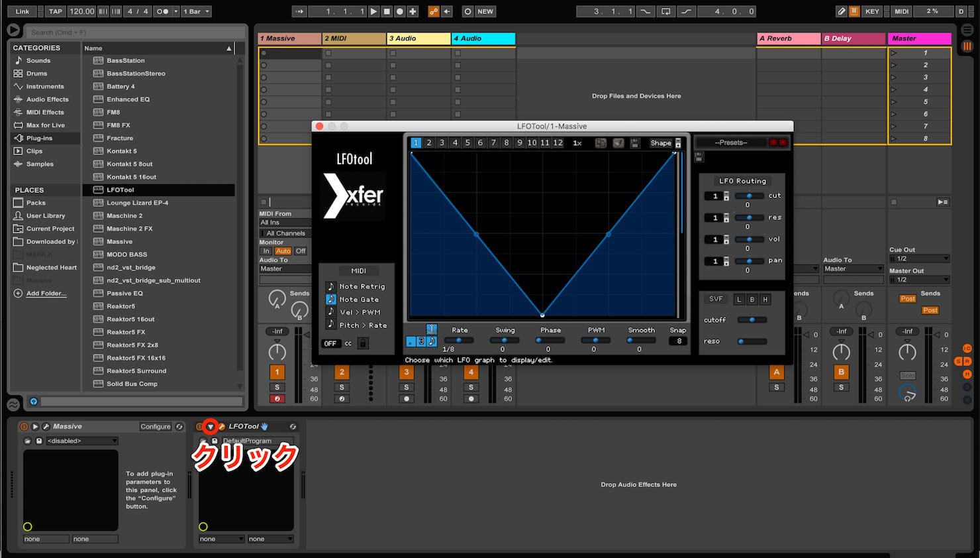Select the Drums category in the browser

click(36, 74)
